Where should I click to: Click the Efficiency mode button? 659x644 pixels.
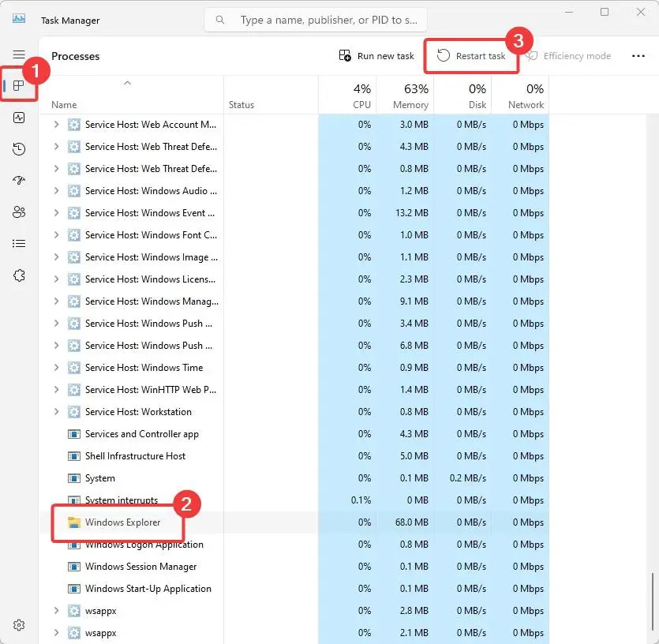[569, 56]
